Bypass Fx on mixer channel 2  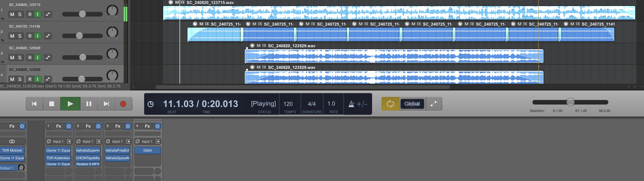pyautogui.click(x=98, y=126)
